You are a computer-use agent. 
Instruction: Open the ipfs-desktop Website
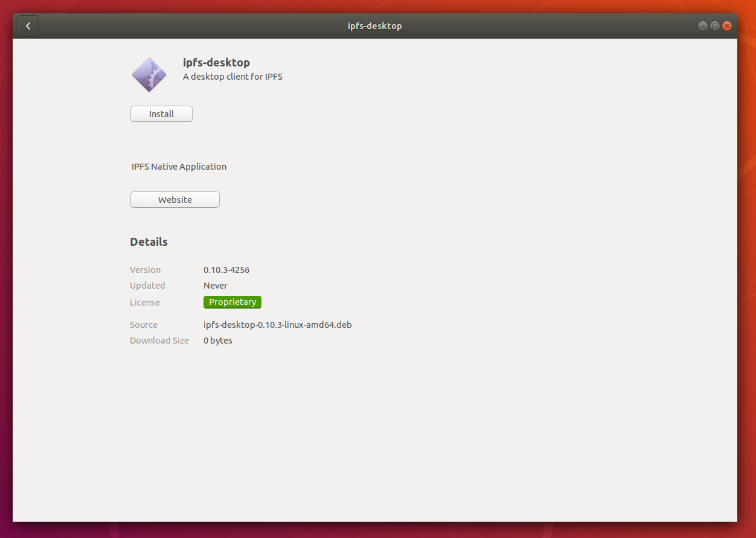[x=175, y=199]
